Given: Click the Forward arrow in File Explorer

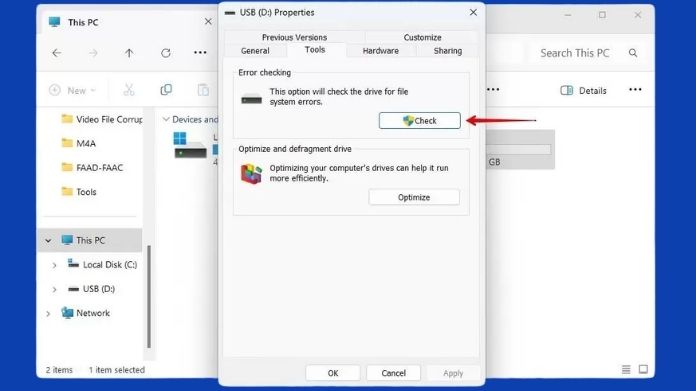Looking at the screenshot, I should [93, 53].
